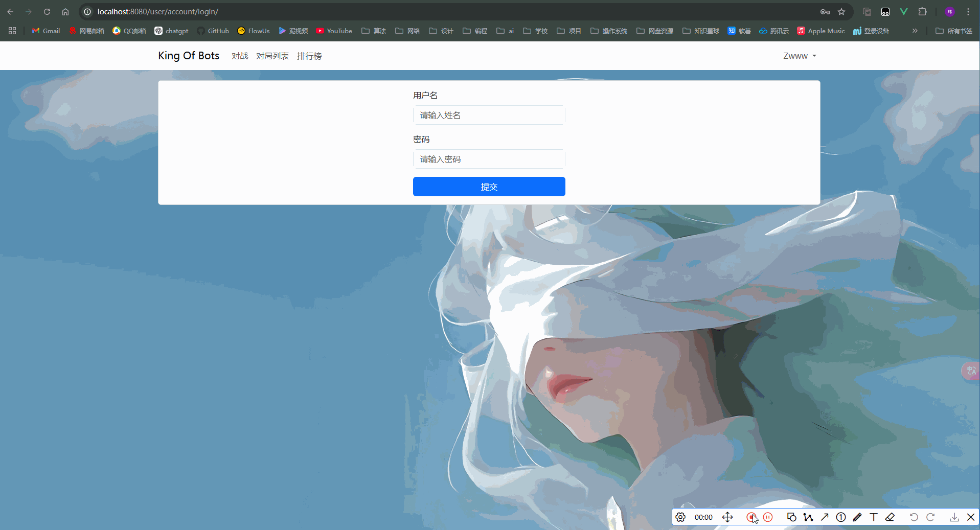Reload the current page

(x=47, y=12)
